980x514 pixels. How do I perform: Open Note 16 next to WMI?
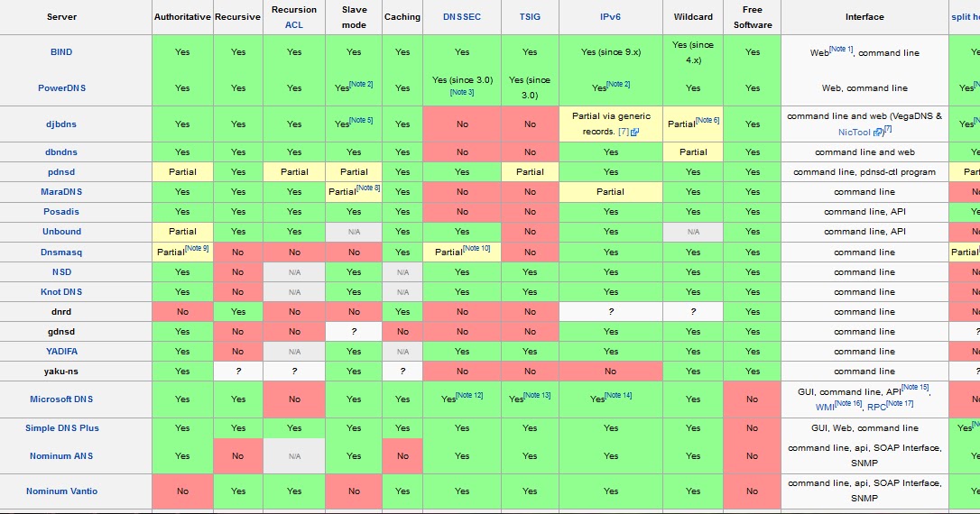[x=848, y=403]
